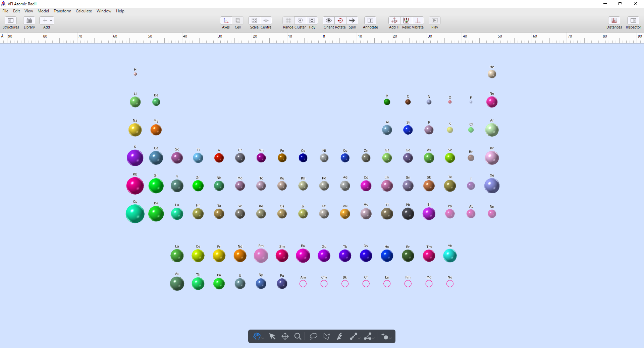Expand the hand tool dropdown chevron
The image size is (644, 348).
[263, 338]
